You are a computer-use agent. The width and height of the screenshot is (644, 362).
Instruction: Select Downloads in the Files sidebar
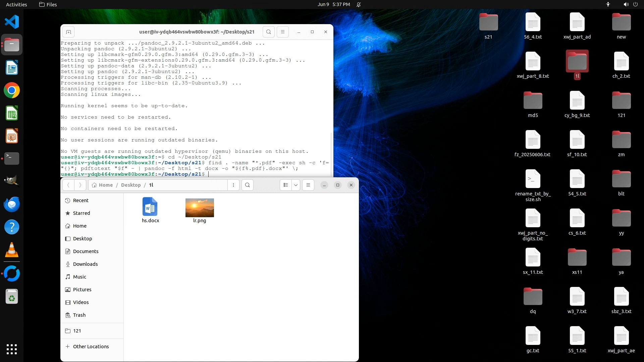coord(85,264)
